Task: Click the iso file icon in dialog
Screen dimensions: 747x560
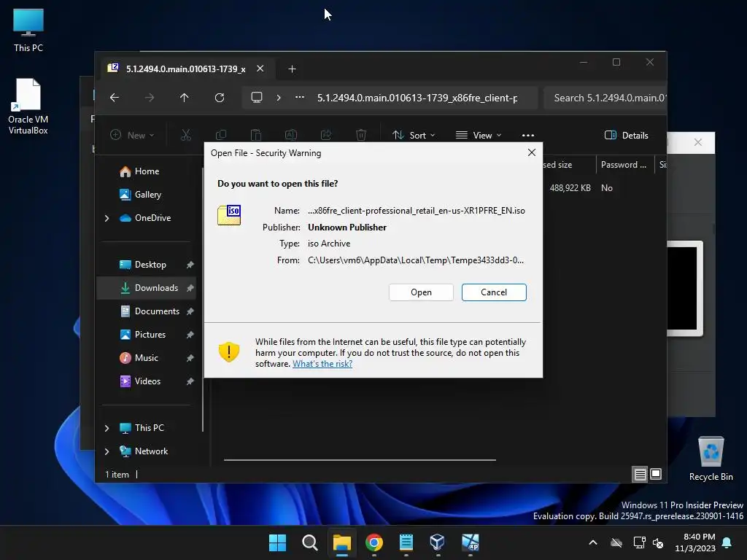Action: (x=229, y=215)
